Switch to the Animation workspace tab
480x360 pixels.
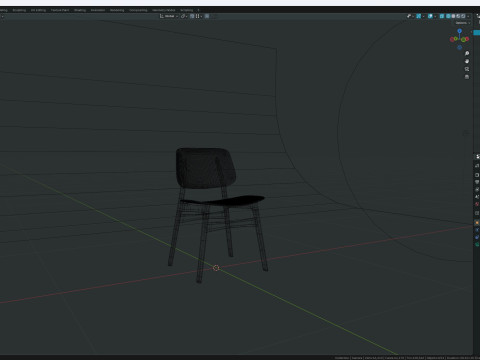98,10
